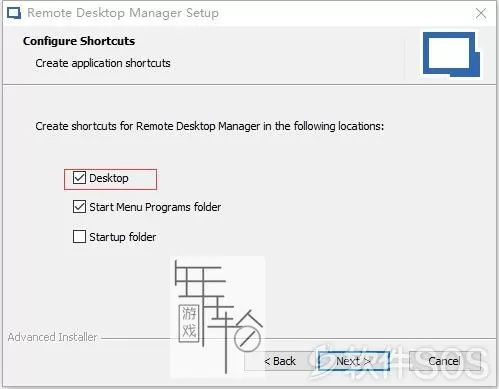The width and height of the screenshot is (499, 389).
Task: Go back with the Back button
Action: pos(279,361)
